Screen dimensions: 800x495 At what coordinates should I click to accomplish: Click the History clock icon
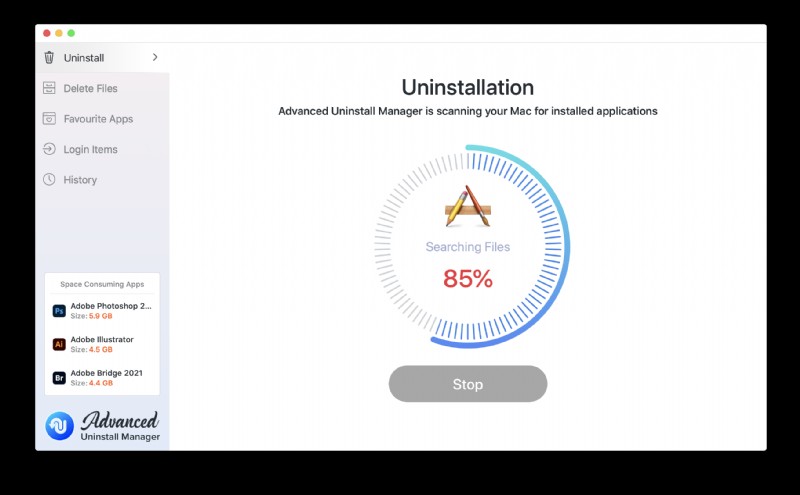(x=49, y=180)
